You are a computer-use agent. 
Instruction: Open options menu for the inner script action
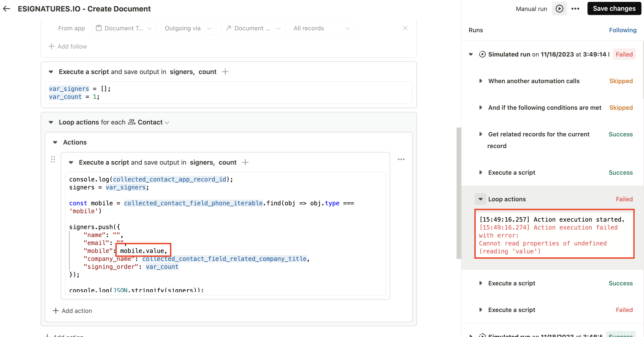pos(401,159)
